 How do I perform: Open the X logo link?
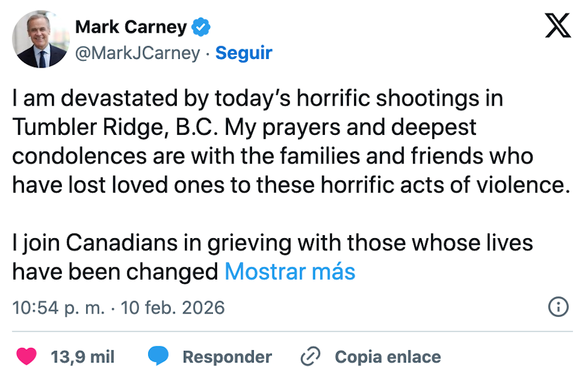click(x=558, y=26)
